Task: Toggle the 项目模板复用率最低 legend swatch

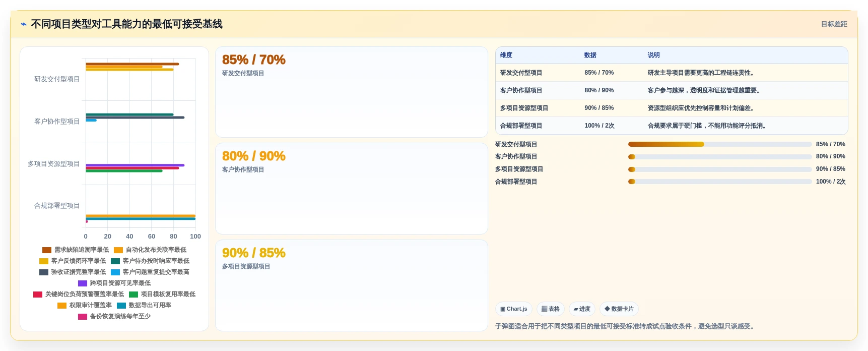Action: [133, 295]
